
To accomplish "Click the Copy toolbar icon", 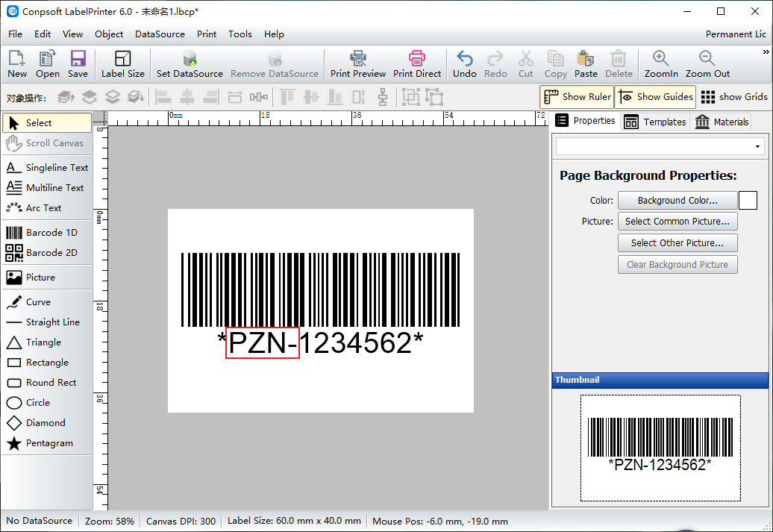I will (x=556, y=64).
